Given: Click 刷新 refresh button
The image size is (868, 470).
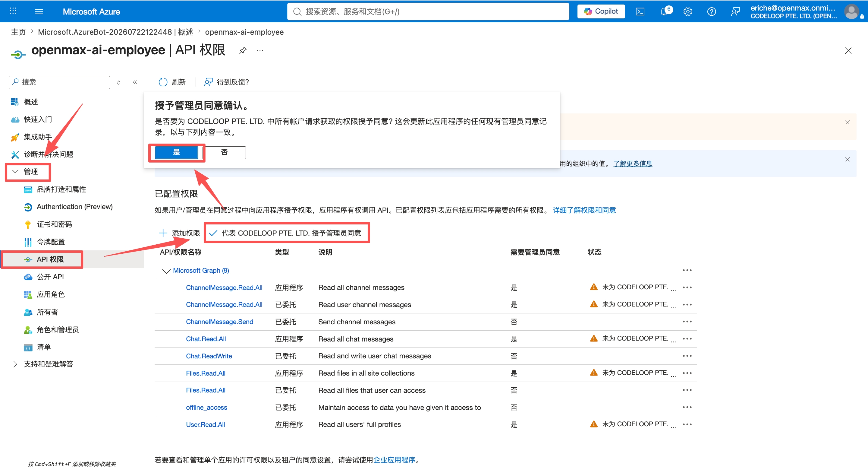Looking at the screenshot, I should [172, 82].
